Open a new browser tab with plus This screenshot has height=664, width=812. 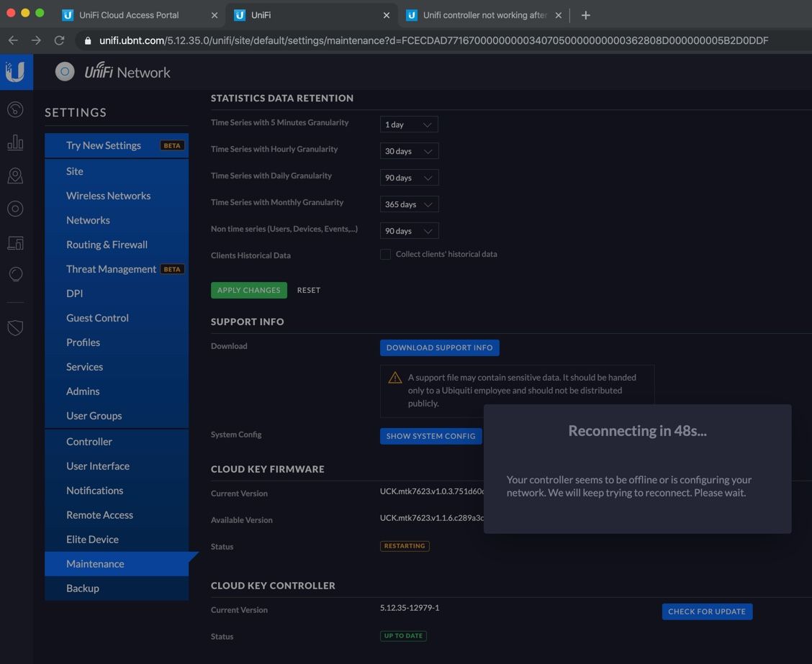(585, 15)
